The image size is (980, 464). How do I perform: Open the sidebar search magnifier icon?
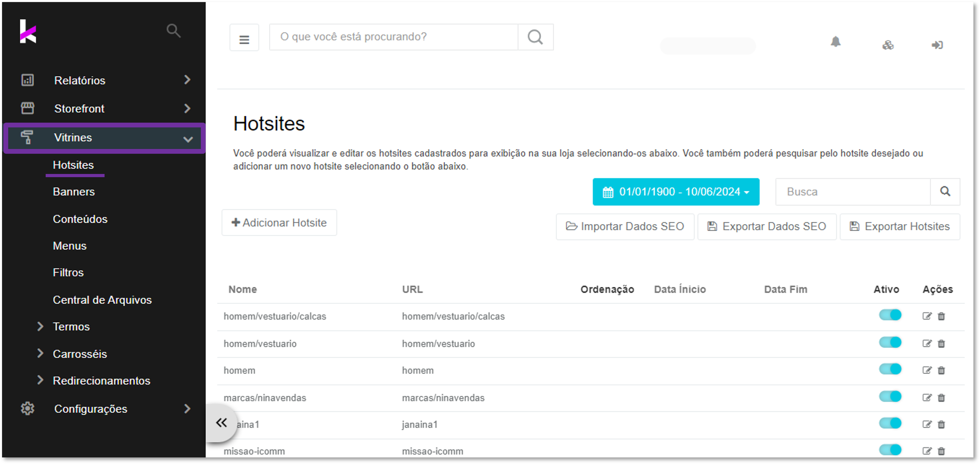coord(173,31)
